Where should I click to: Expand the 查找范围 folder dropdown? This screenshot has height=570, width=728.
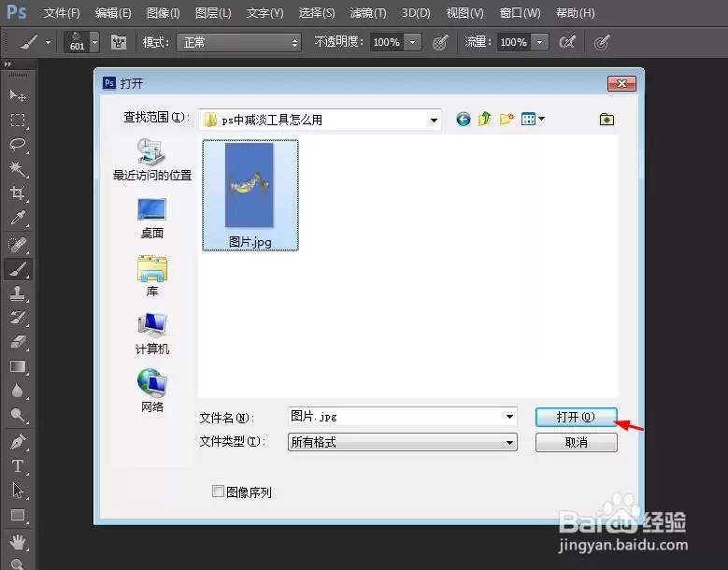point(434,120)
